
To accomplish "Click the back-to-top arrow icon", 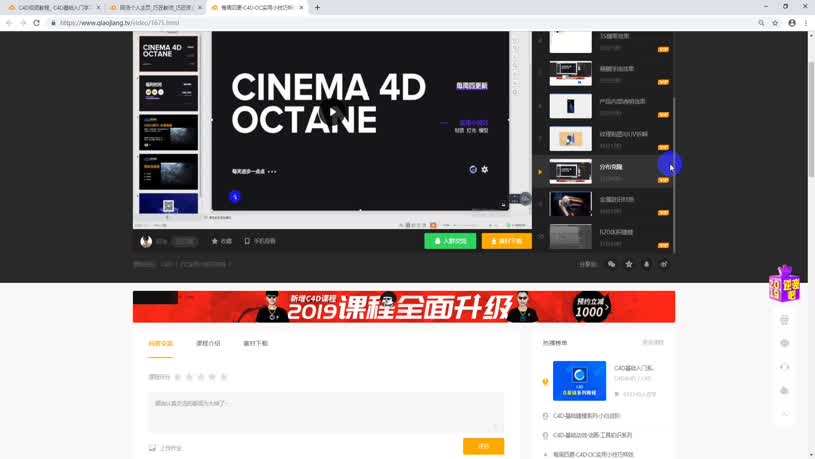I will pyautogui.click(x=784, y=414).
